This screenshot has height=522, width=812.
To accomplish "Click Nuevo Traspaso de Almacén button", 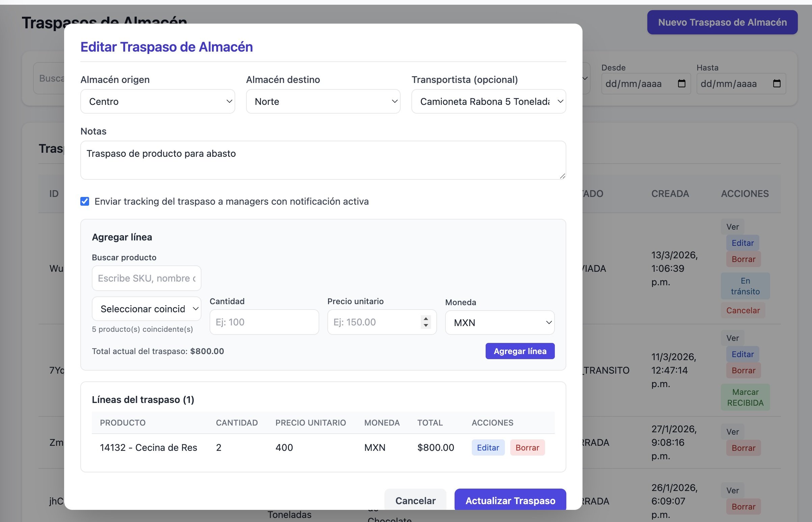I will point(722,22).
